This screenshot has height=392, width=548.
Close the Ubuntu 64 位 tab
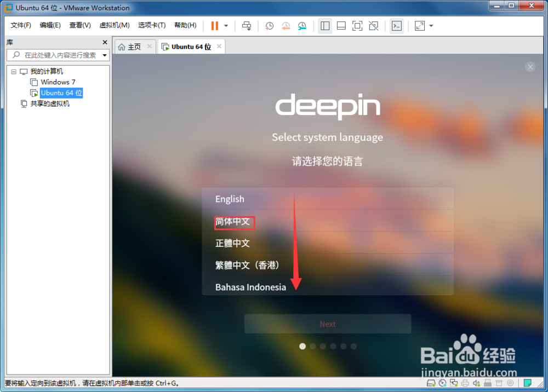[219, 47]
